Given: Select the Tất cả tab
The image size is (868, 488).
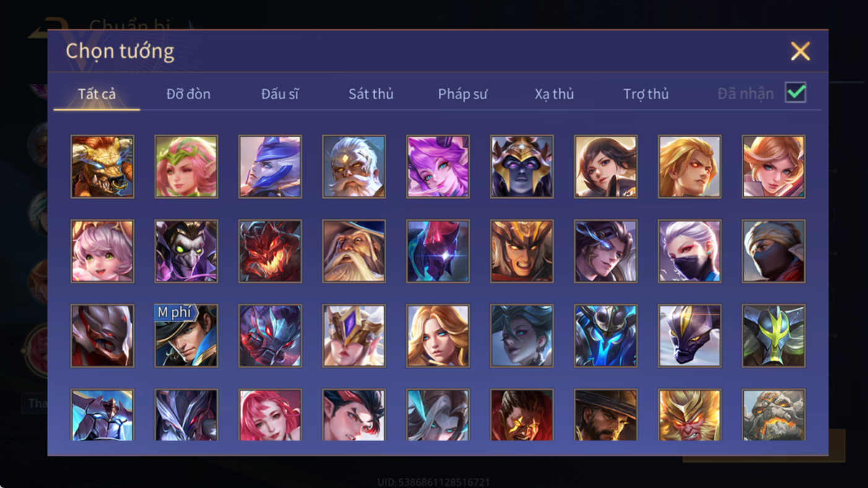Looking at the screenshot, I should pyautogui.click(x=97, y=94).
